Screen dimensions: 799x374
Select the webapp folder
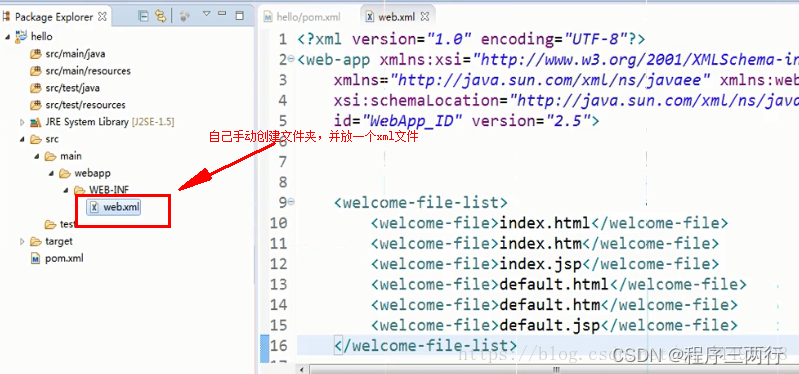pos(92,173)
